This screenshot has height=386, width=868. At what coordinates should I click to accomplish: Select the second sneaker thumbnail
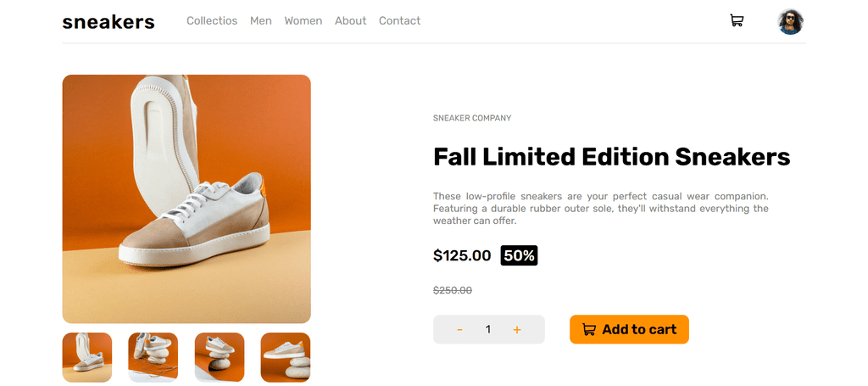(x=153, y=357)
